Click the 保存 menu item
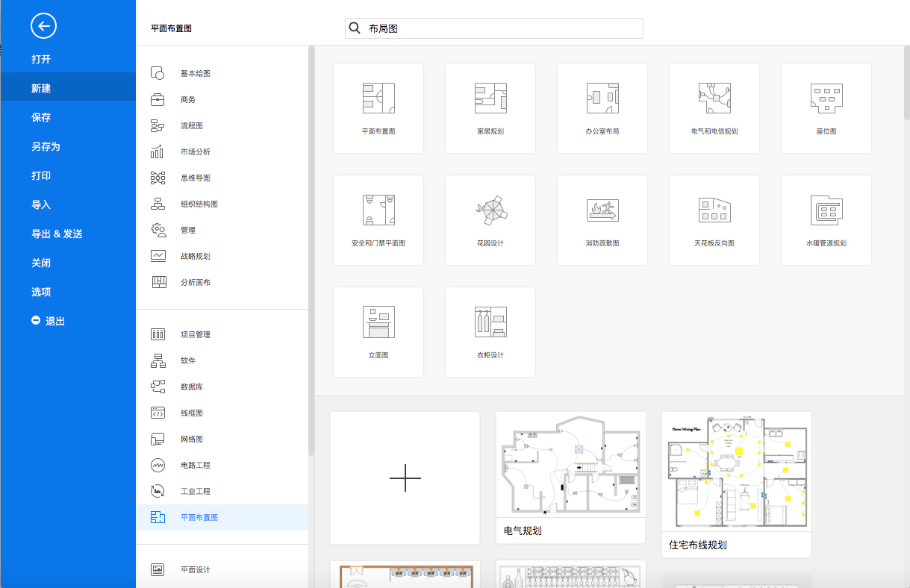Viewport: 910px width, 588px height. click(68, 117)
